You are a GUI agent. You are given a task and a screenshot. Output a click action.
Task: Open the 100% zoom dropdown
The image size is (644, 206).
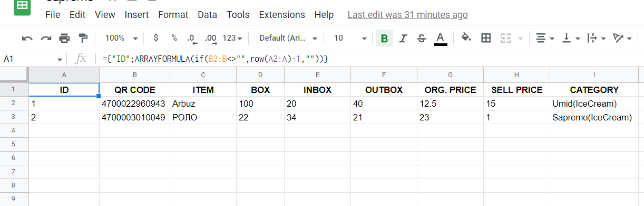pos(121,38)
